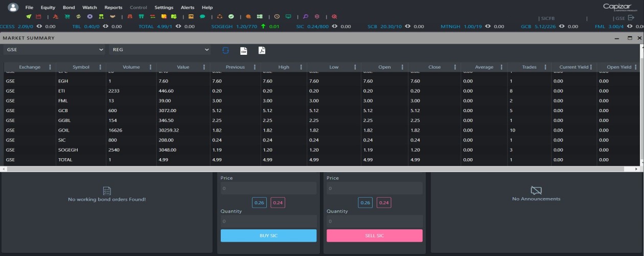The width and height of the screenshot is (644, 256).
Task: Open the Symbol column options menu
Action: click(x=100, y=67)
